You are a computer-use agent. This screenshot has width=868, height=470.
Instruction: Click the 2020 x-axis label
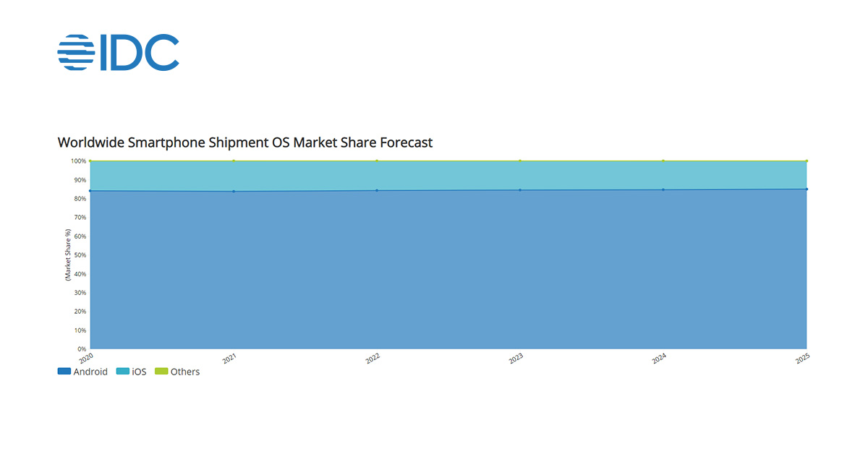pyautogui.click(x=86, y=358)
